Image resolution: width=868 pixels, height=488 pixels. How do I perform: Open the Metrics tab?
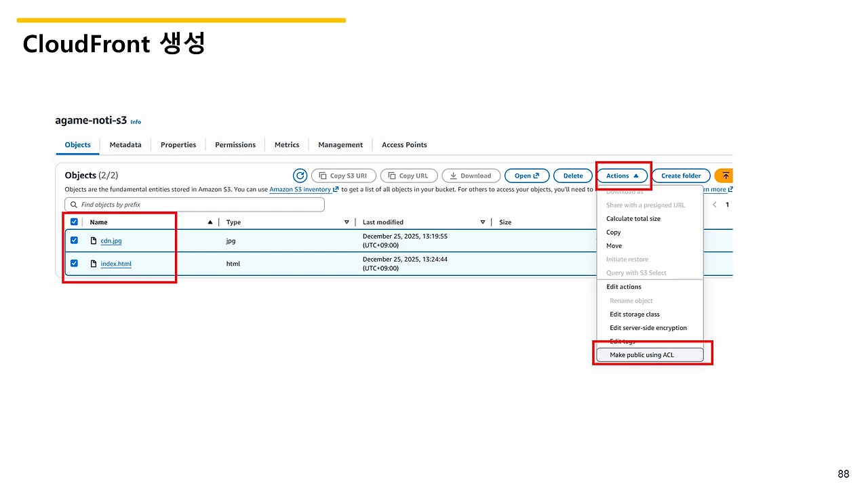287,144
